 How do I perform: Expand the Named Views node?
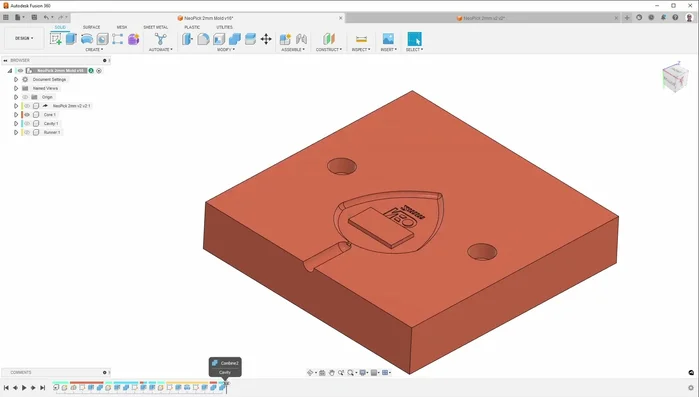tap(16, 88)
